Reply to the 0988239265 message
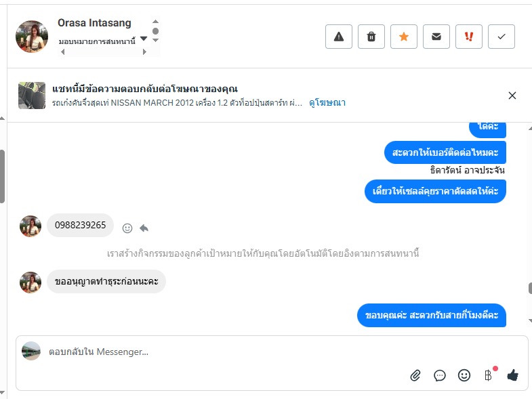The height and width of the screenshot is (399, 532). pos(144,228)
